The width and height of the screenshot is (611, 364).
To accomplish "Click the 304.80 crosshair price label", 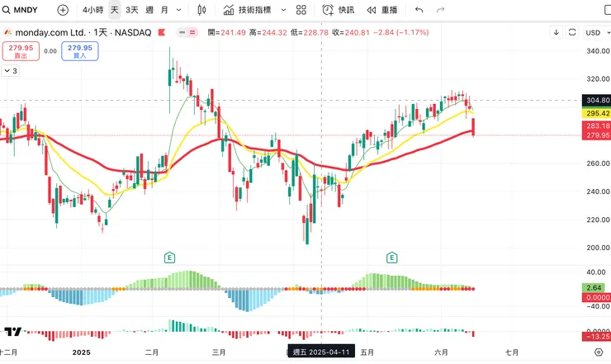I will pos(597,100).
